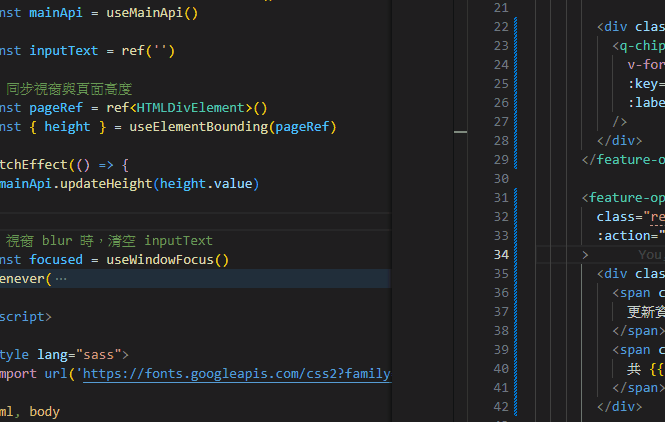Click the closing feature-o tag on line 29
The width and height of the screenshot is (665, 422).
[630, 159]
